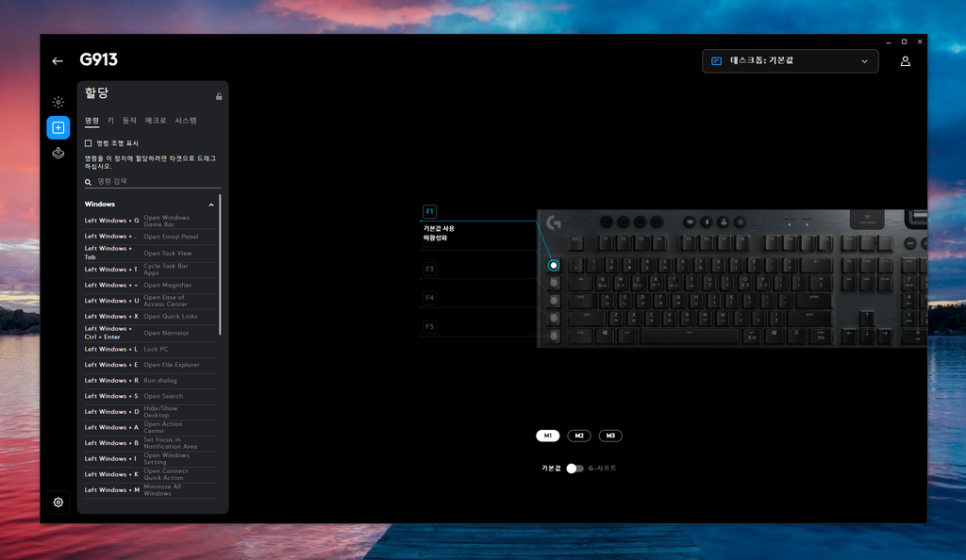Click the search magnifier icon
The height and width of the screenshot is (560, 966).
point(88,182)
